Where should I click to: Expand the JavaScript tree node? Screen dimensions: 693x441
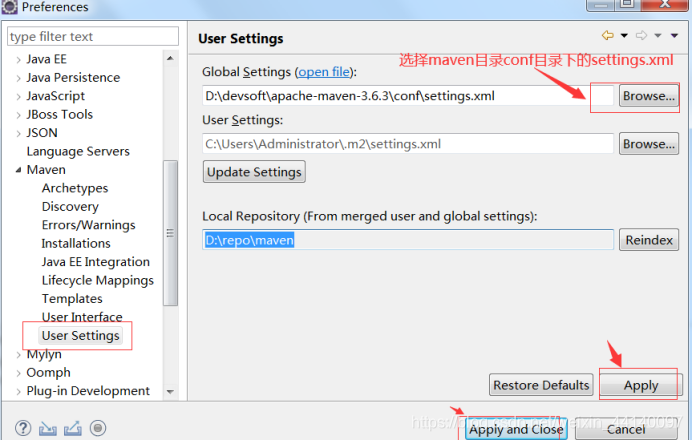coord(18,96)
